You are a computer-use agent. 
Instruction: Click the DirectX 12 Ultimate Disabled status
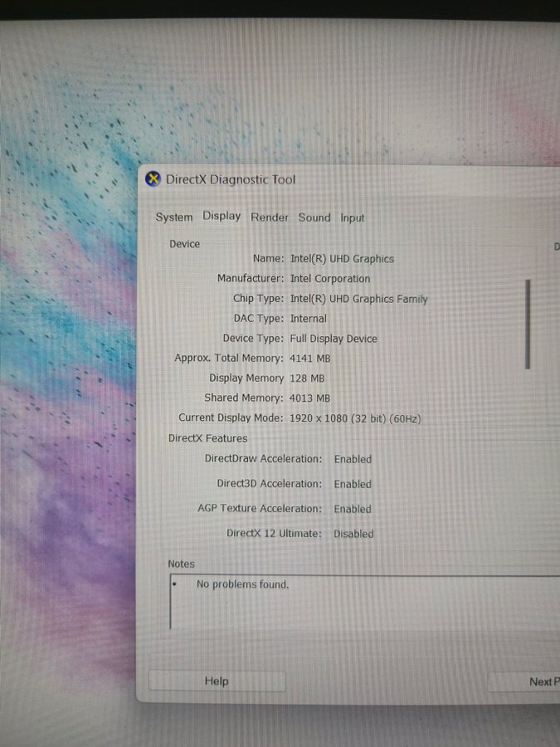(x=353, y=534)
